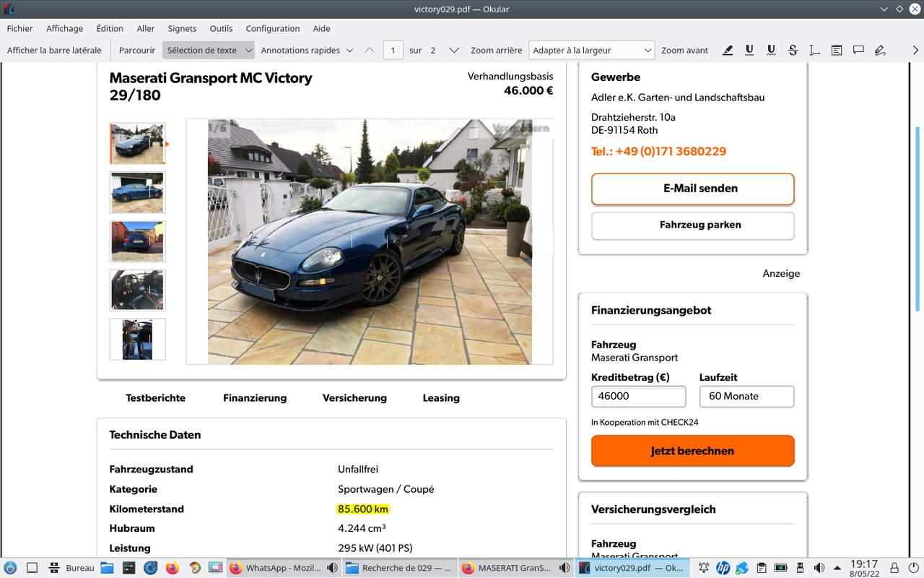This screenshot has width=924, height=578.
Task: Click the third car rear-view thumbnail
Action: 137,241
